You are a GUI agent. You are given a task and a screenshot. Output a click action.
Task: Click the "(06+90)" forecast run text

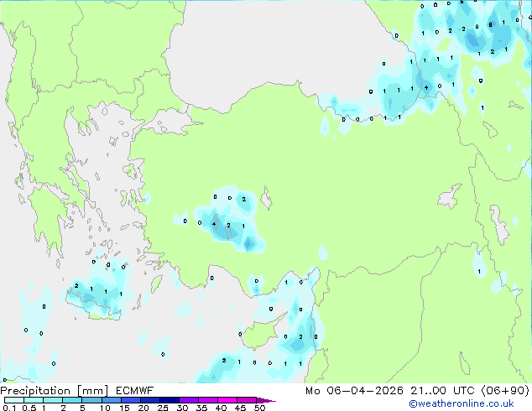pyautogui.click(x=505, y=391)
